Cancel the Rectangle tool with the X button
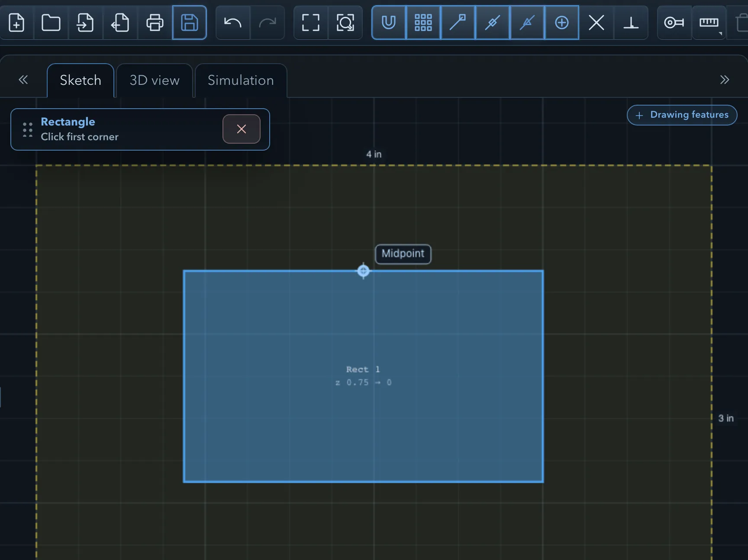The width and height of the screenshot is (748, 560). (x=242, y=129)
